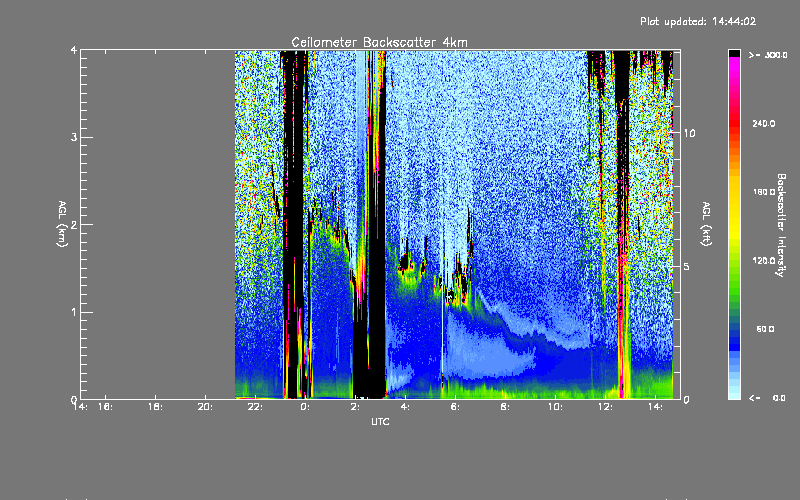Screen dimensions: 800x500
Task: Click the '5' tick on right kft axis
Action: (x=687, y=267)
